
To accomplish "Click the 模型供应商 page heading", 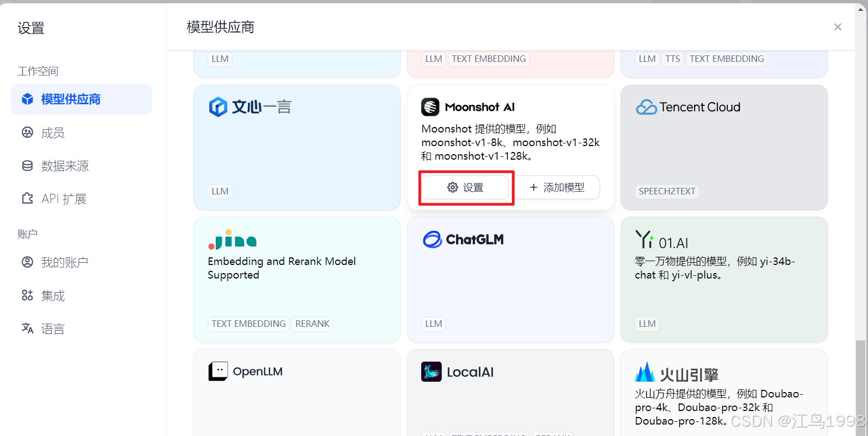I will click(x=220, y=27).
